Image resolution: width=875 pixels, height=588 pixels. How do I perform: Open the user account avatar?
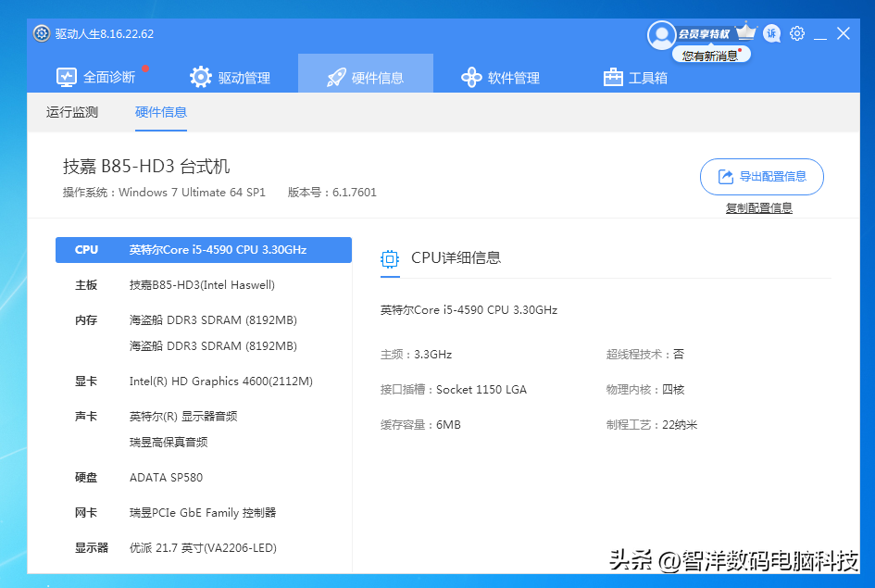tap(661, 35)
